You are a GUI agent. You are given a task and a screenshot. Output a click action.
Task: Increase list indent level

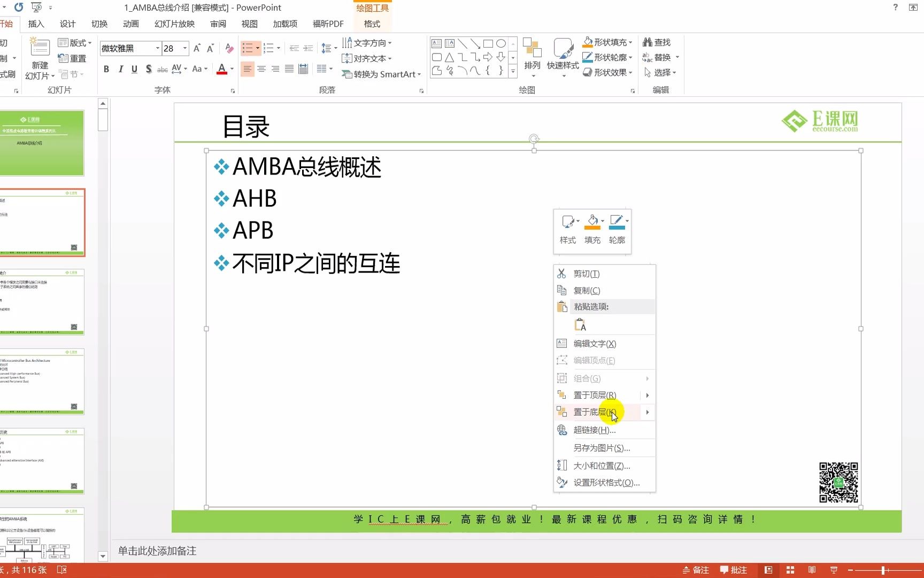[x=308, y=48]
